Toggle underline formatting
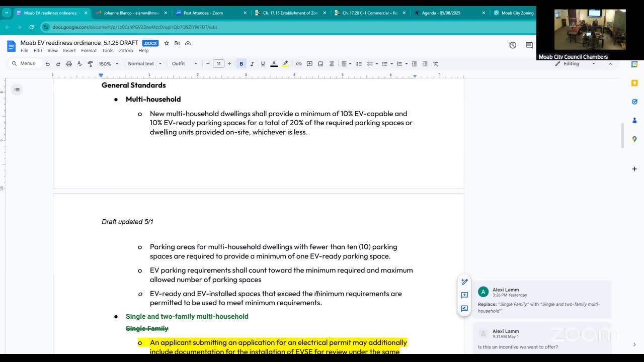 coord(263,64)
